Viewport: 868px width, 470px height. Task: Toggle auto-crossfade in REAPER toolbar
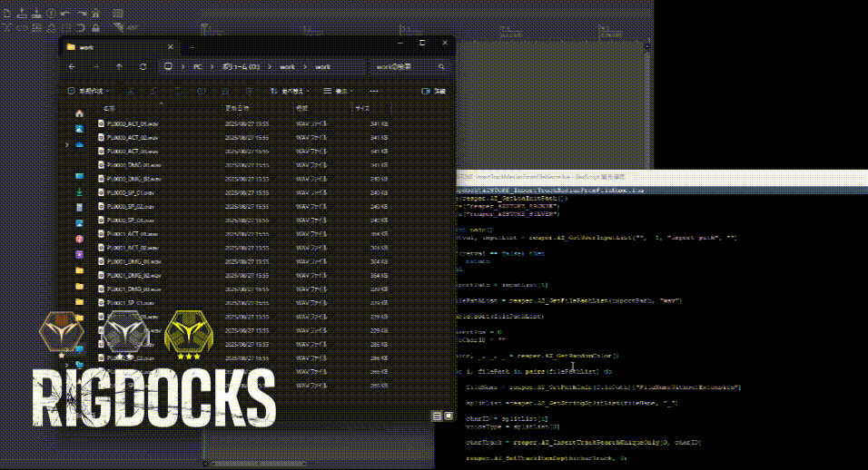pos(7,27)
